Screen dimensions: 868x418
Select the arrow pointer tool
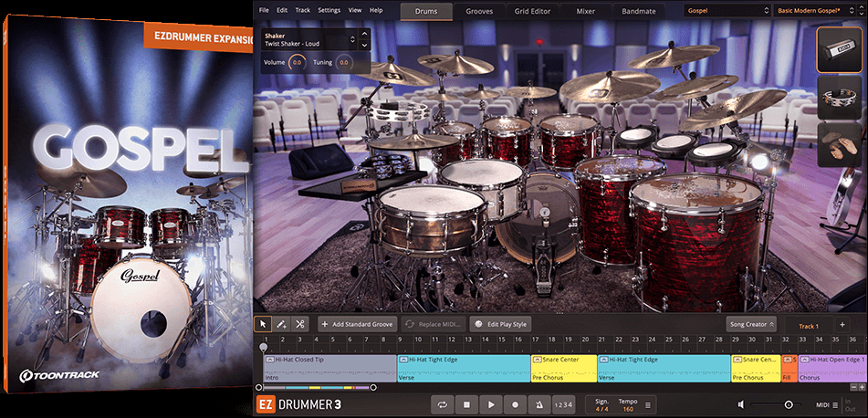click(263, 324)
